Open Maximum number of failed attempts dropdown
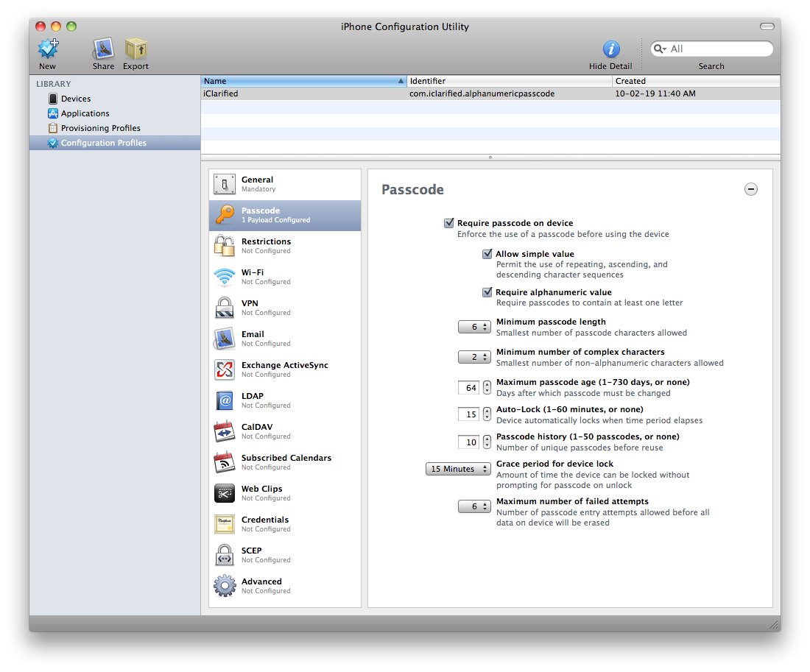 click(474, 506)
